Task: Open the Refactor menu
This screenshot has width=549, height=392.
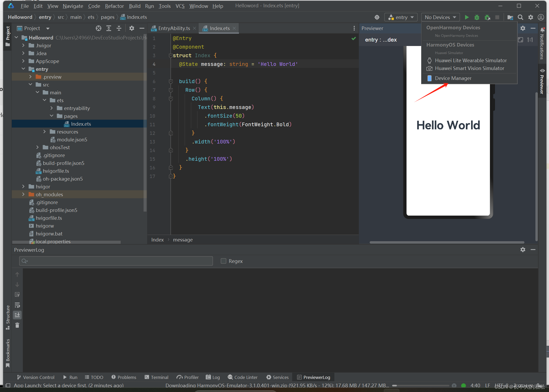Action: 114,6
